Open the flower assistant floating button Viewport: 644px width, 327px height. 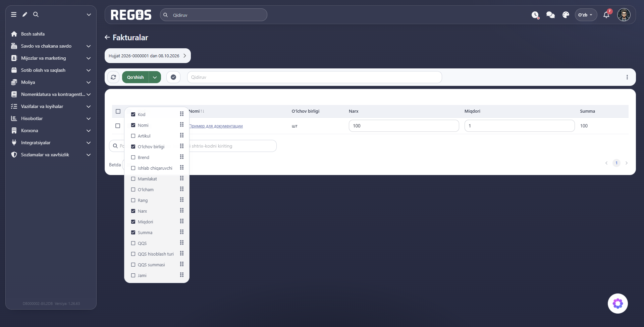618,304
